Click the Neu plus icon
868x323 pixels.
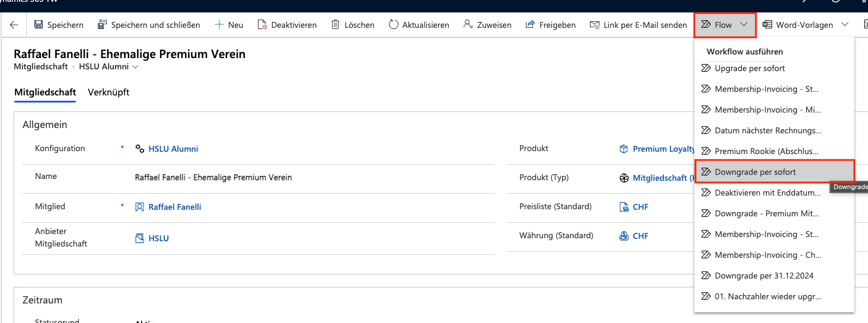219,25
